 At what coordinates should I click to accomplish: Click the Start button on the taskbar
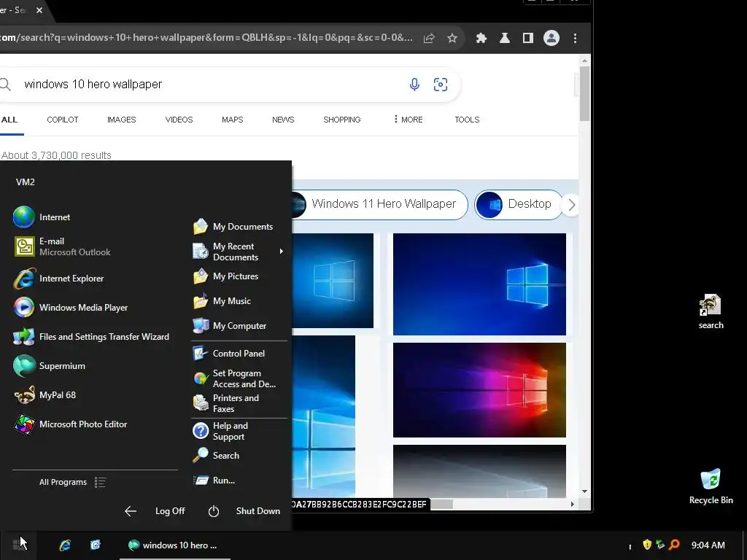coord(19,544)
